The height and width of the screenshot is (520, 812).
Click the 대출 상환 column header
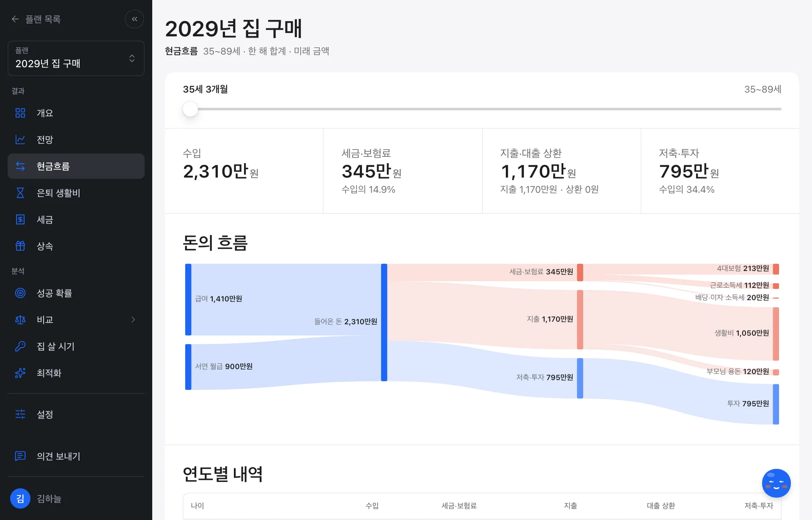pos(661,506)
